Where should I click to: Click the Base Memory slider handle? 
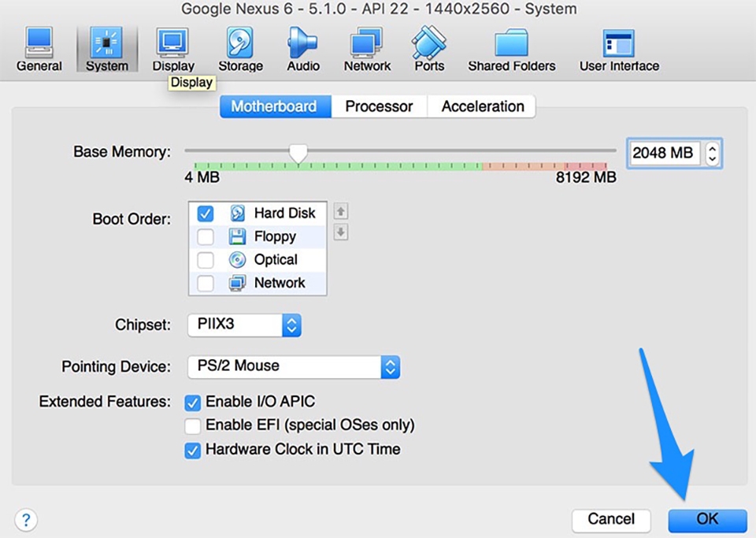(x=298, y=154)
